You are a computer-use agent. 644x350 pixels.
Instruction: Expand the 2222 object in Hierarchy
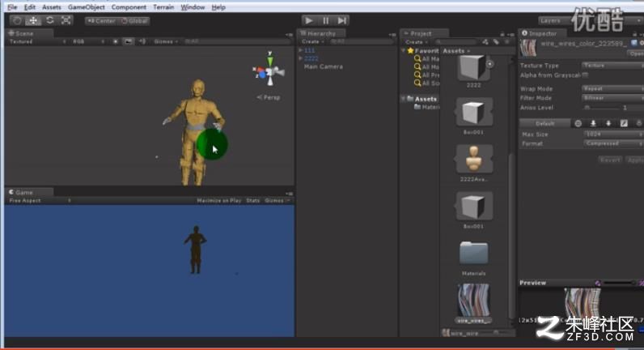tap(301, 58)
